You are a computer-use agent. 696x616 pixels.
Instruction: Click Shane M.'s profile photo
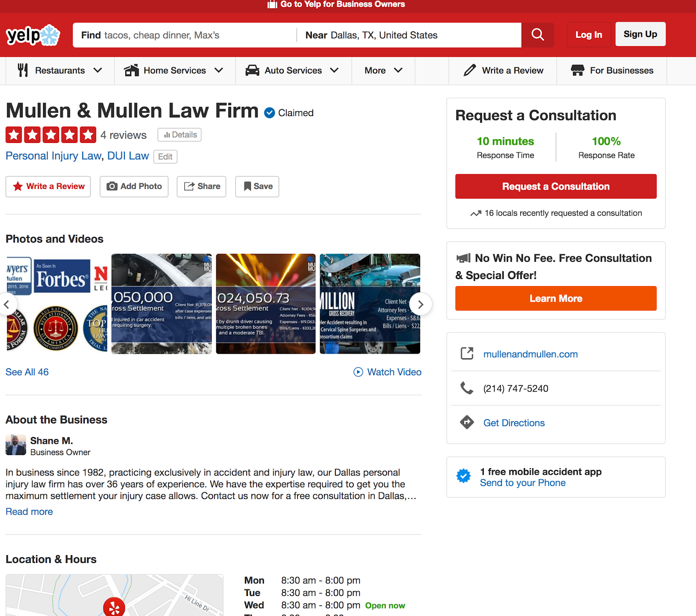(16, 445)
